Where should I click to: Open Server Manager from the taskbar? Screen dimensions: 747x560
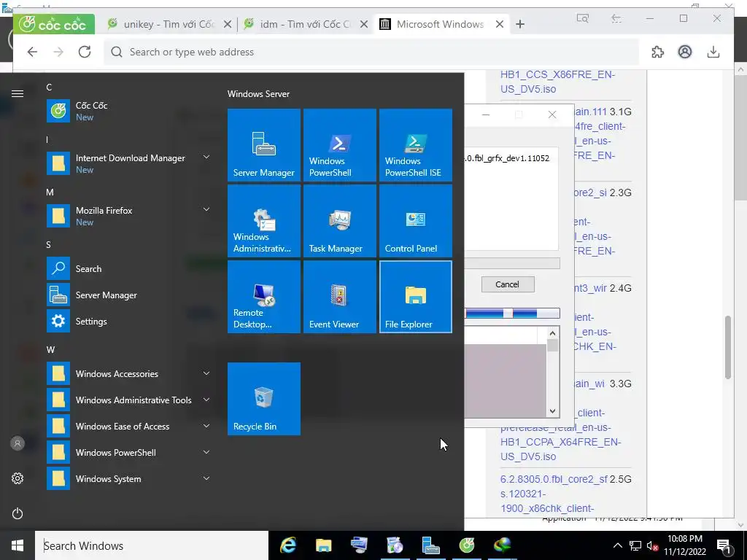pyautogui.click(x=430, y=545)
